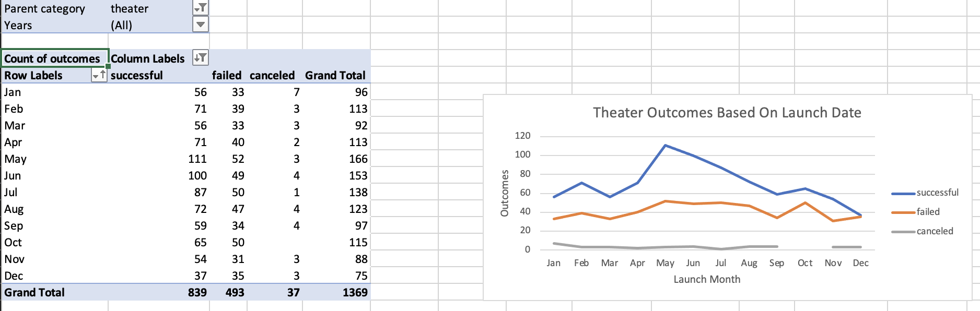Click the Grand Total column header

[x=335, y=75]
